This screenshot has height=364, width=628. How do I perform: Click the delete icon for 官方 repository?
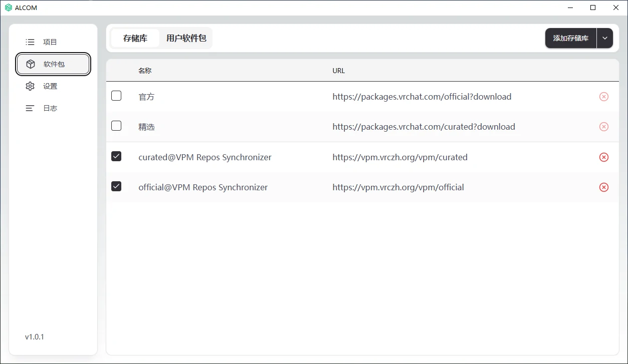[604, 97]
